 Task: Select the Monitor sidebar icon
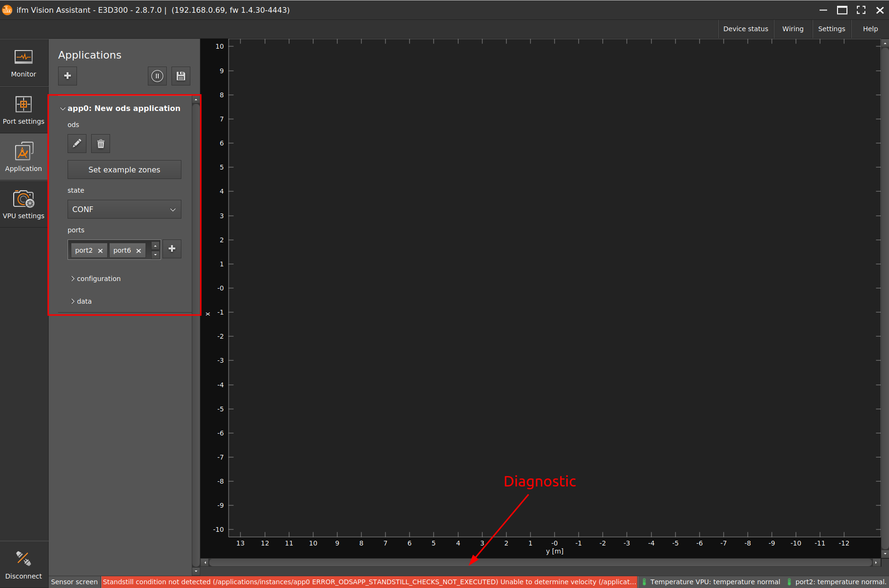click(24, 63)
